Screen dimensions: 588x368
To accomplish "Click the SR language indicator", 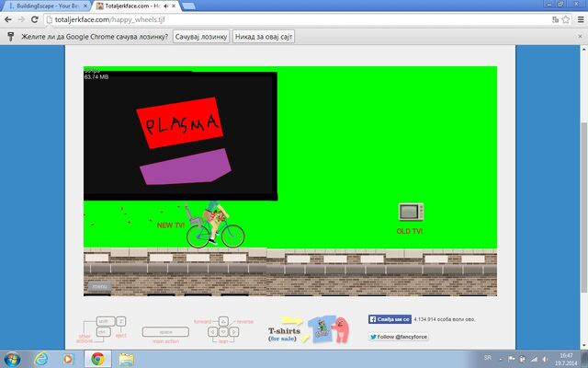I will [488, 358].
